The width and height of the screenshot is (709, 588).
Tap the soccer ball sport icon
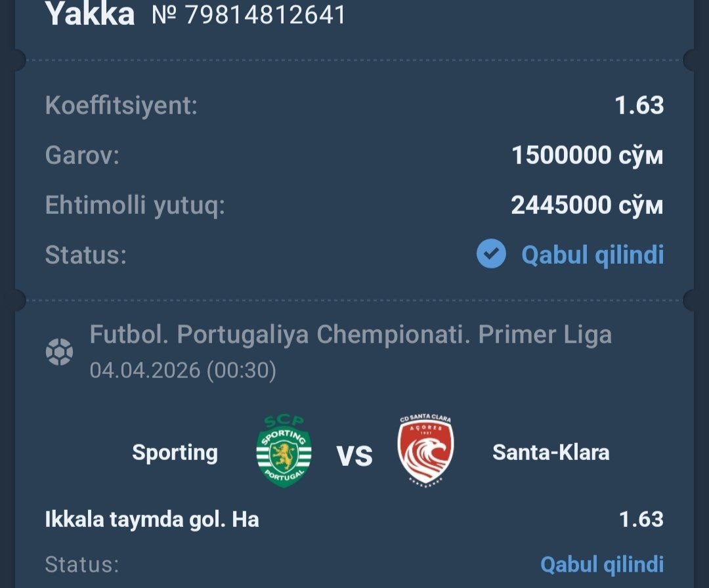(59, 352)
